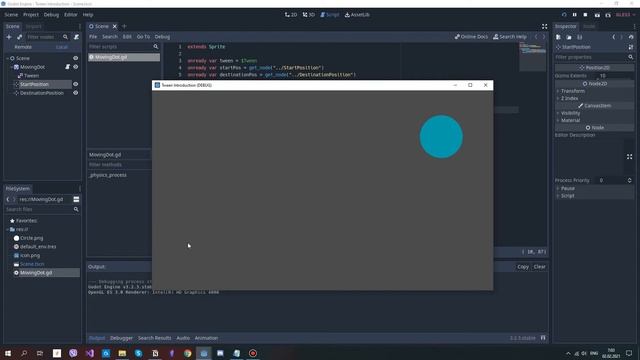Image resolution: width=640 pixels, height=360 pixels.
Task: Toggle visibility of StartPosition node
Action: tap(76, 84)
